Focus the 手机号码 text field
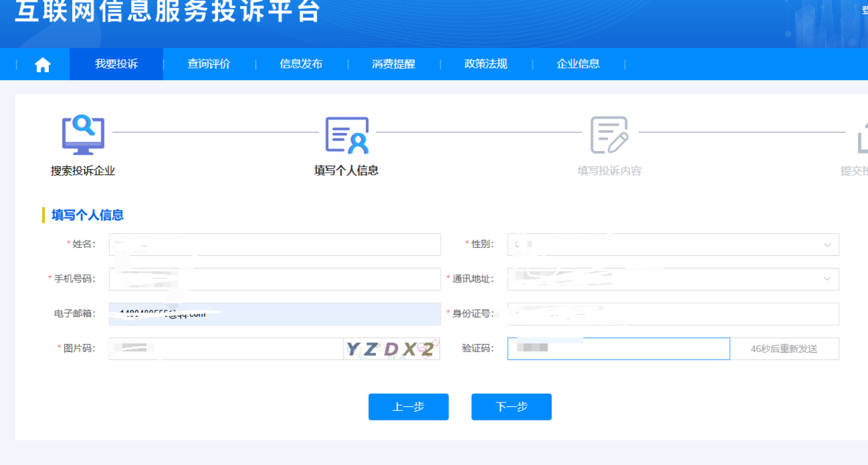 click(x=274, y=279)
